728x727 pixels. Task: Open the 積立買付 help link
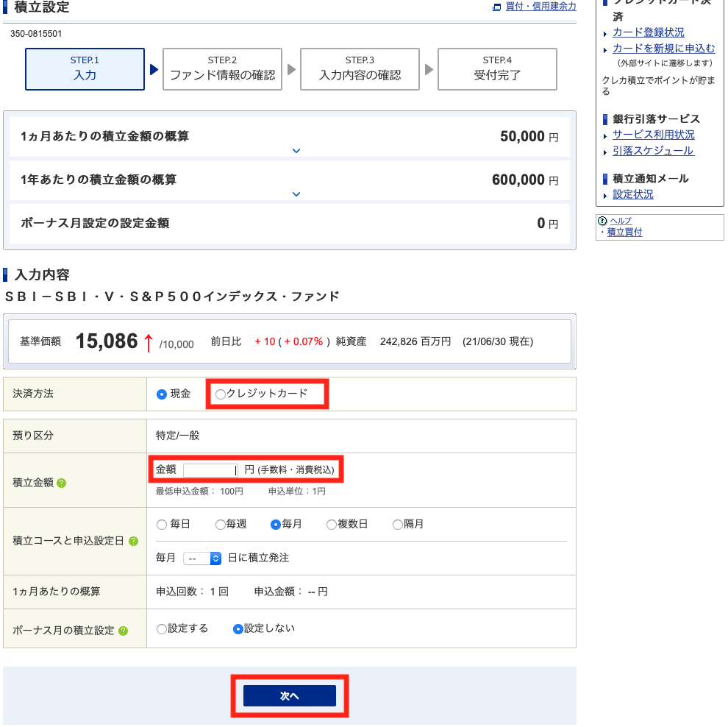624,232
